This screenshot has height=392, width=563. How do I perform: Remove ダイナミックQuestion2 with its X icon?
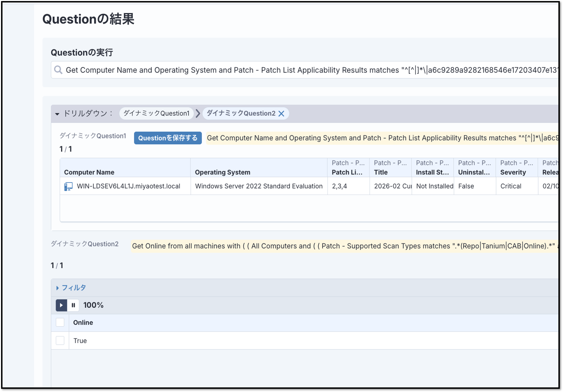[281, 114]
